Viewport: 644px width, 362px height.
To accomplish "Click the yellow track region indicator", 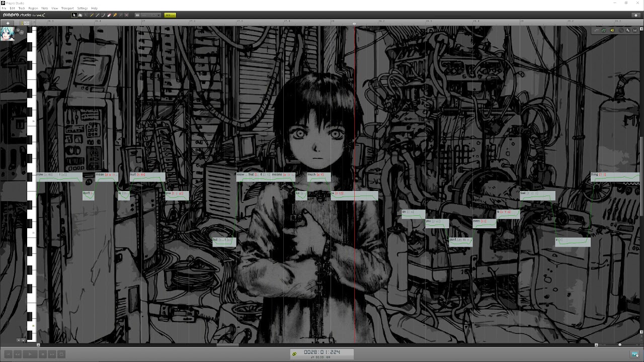I will [26, 23].
